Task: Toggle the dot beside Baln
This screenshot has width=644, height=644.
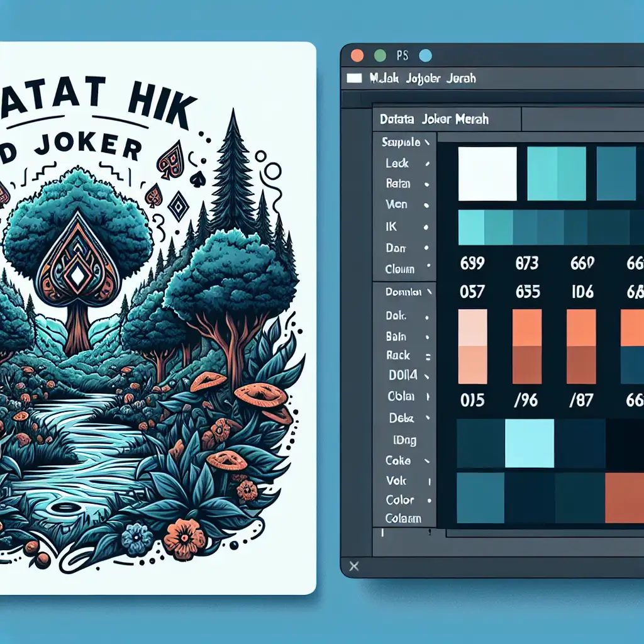Action: [x=427, y=337]
